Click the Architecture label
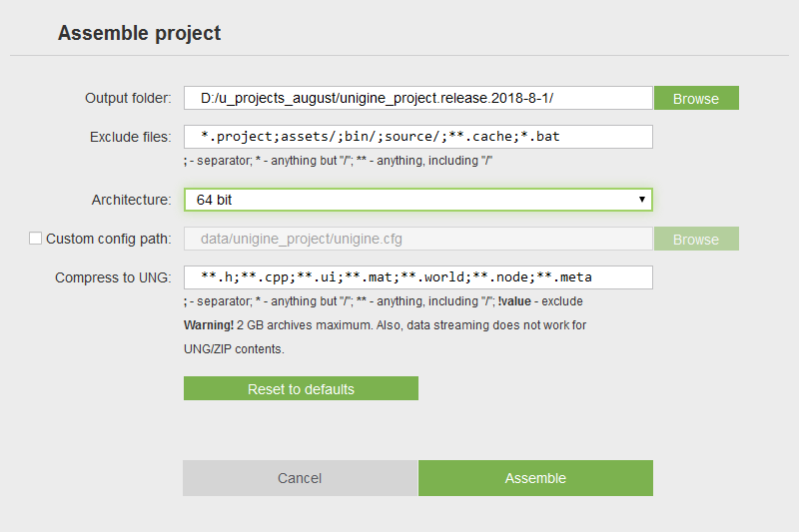Image resolution: width=799 pixels, height=532 pixels. tap(132, 200)
